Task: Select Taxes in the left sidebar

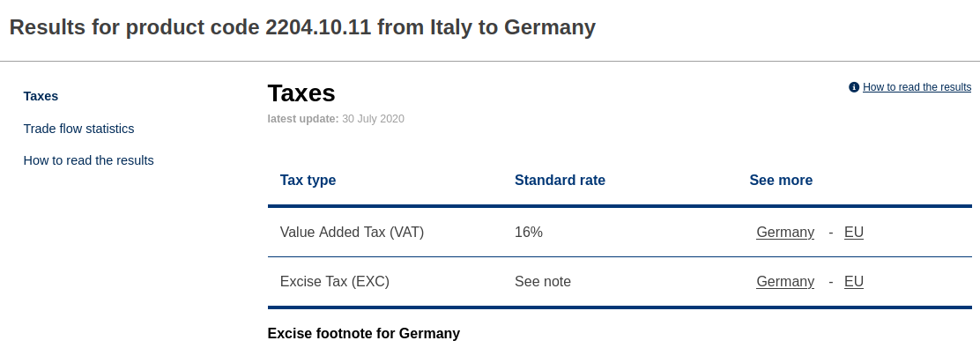Action: point(41,96)
